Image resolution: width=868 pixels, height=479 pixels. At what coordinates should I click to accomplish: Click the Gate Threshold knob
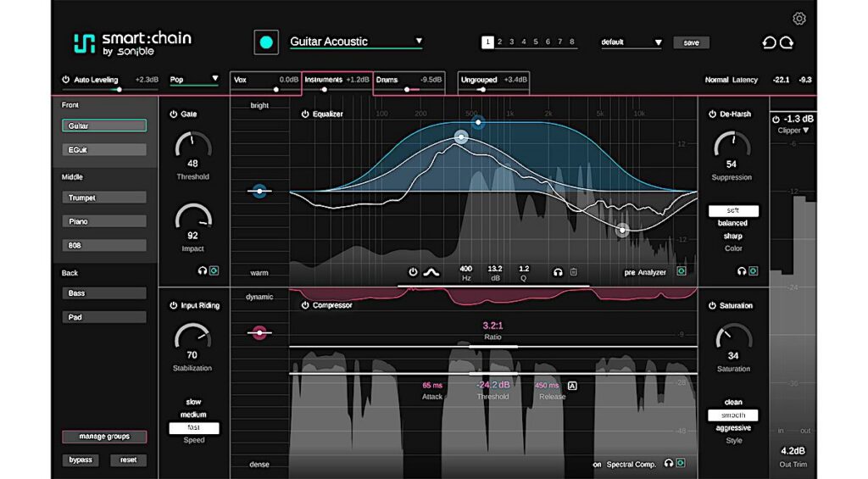[192, 146]
